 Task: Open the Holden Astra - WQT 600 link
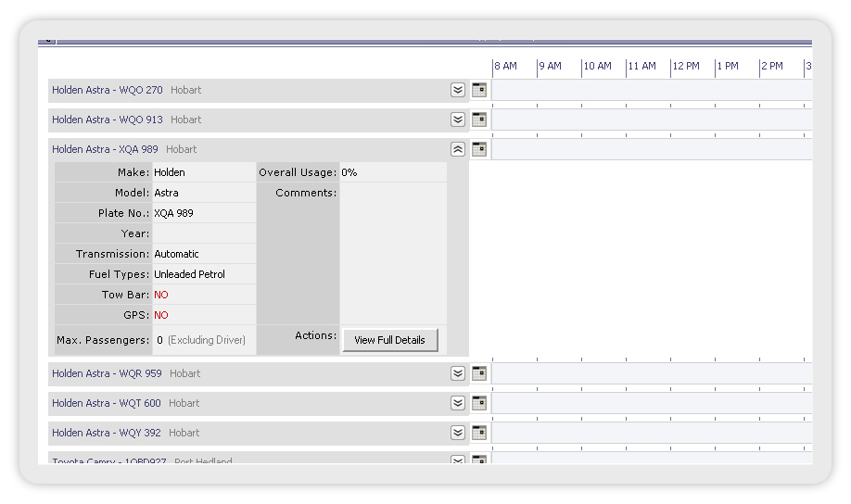107,403
